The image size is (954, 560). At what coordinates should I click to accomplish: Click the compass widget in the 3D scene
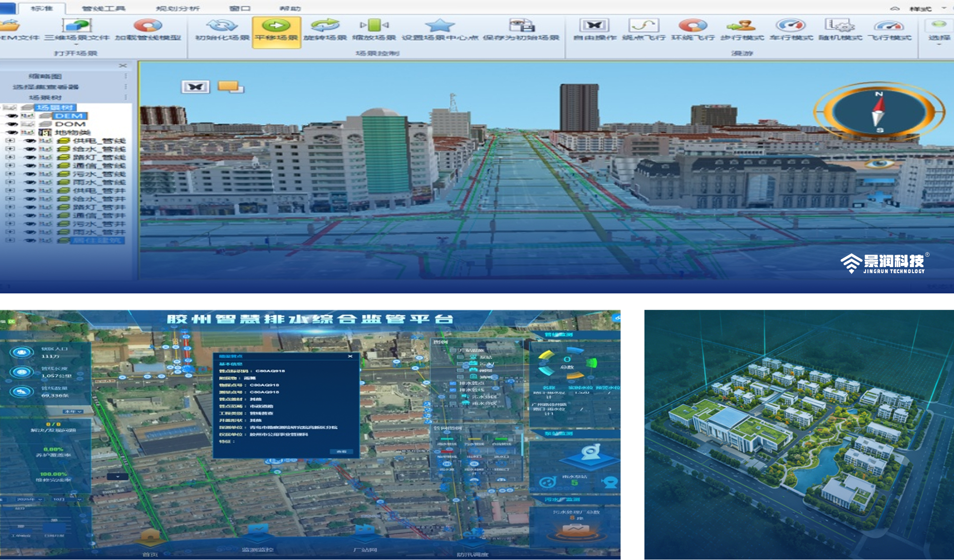tap(878, 112)
